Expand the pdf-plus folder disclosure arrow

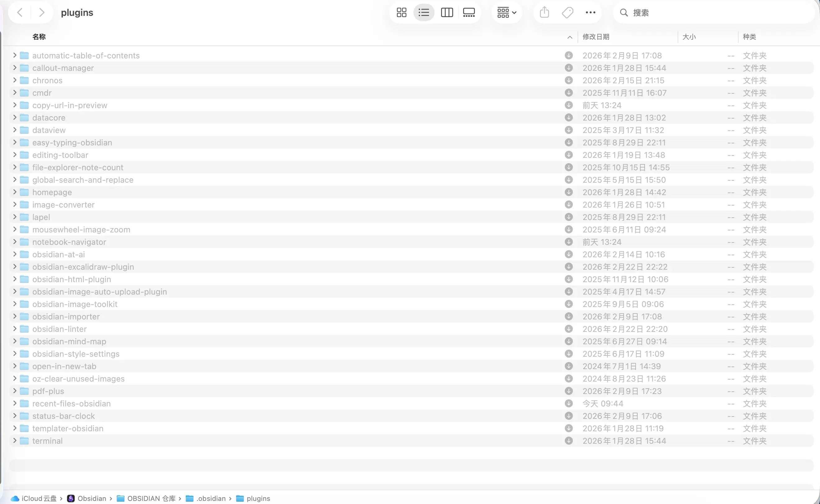pyautogui.click(x=15, y=391)
